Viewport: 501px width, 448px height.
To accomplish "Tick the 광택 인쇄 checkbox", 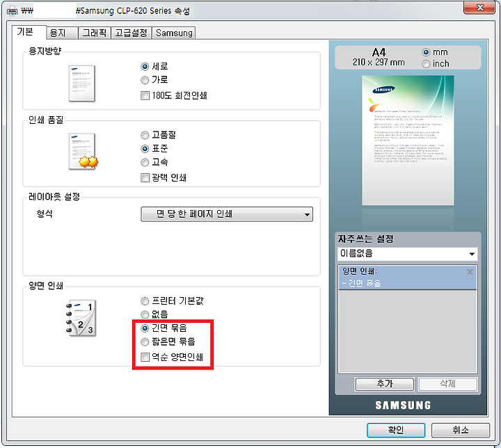I will coord(164,177).
